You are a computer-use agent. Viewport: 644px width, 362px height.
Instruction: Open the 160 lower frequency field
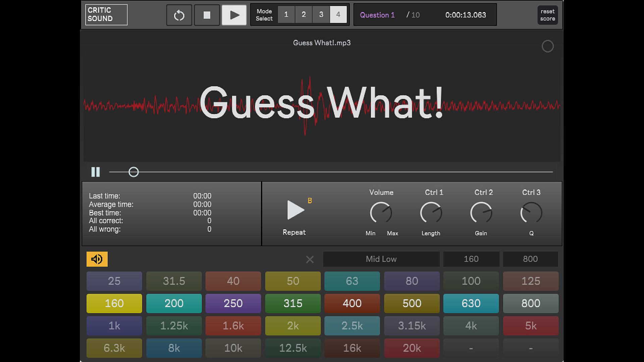coord(471,259)
